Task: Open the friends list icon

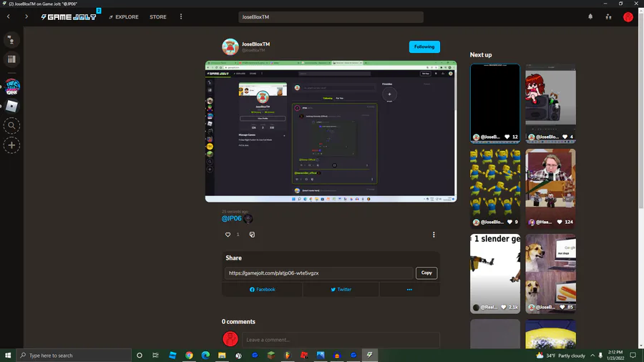Action: pos(608,17)
